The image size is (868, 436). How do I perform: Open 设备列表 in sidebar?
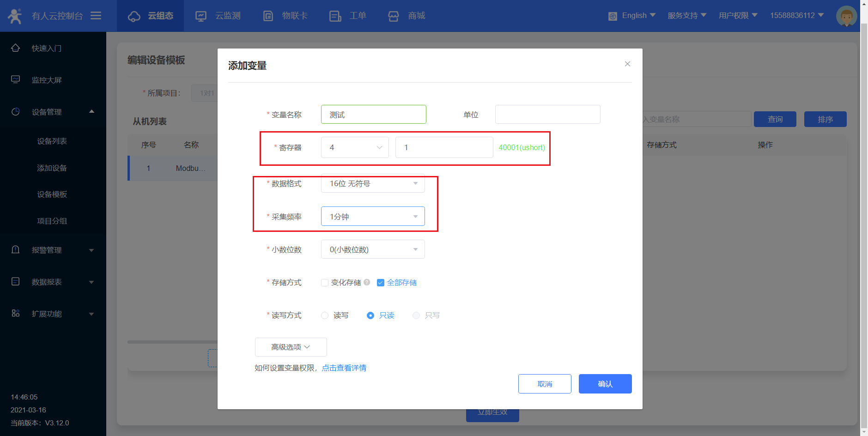click(52, 141)
